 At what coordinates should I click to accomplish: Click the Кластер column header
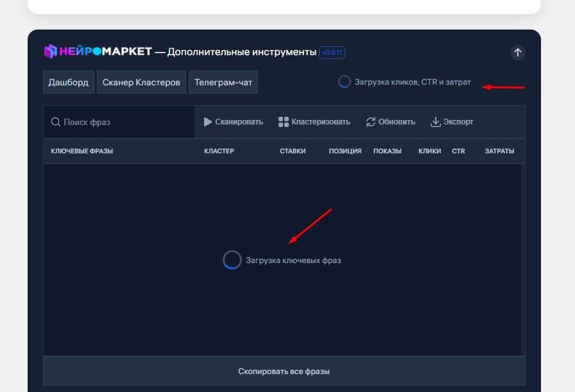219,151
